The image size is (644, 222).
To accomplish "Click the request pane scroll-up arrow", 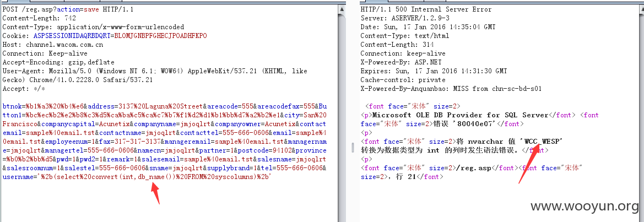I will [342, 8].
